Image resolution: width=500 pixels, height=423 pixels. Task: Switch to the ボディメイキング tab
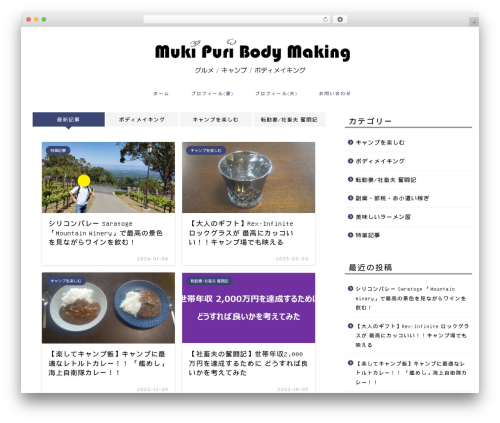point(142,119)
